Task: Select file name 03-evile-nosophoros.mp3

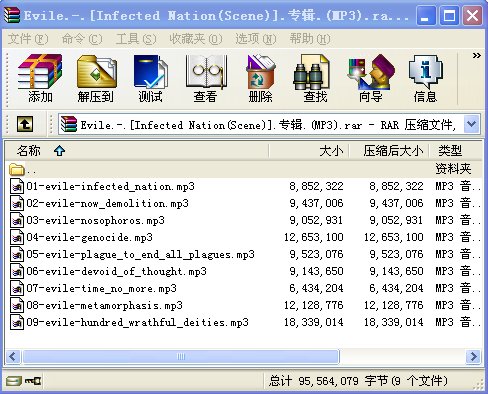Action: pos(95,220)
